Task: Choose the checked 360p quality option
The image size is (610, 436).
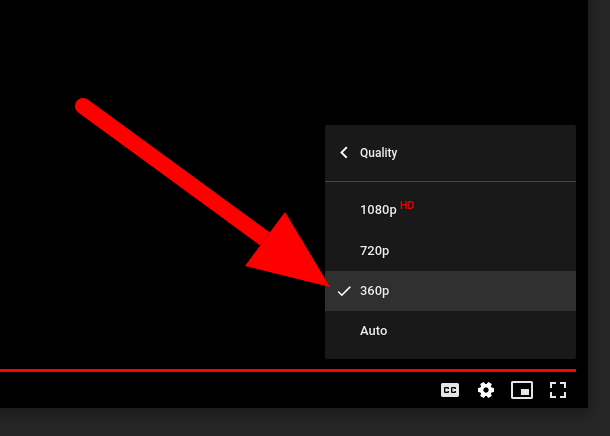Action: pos(450,291)
